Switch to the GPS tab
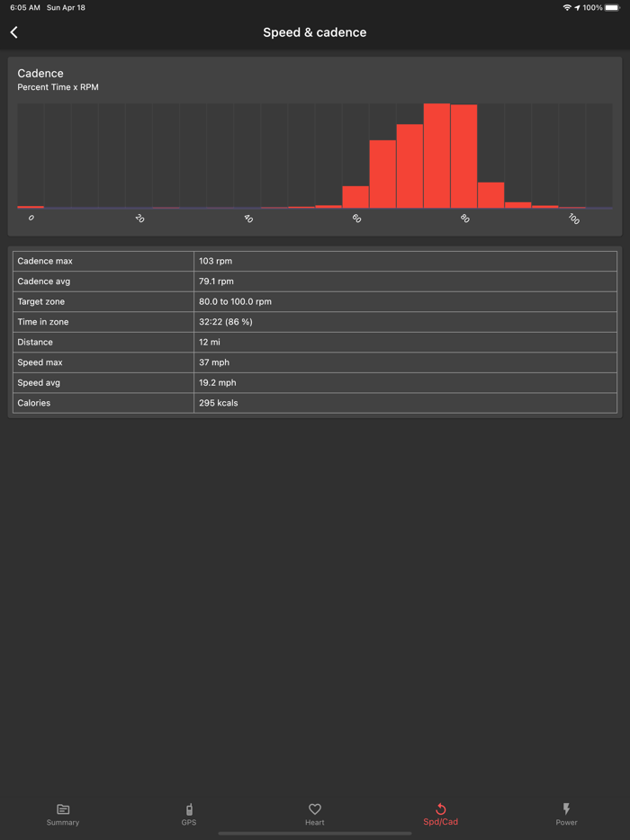Screen dimensions: 630x840 (189, 815)
